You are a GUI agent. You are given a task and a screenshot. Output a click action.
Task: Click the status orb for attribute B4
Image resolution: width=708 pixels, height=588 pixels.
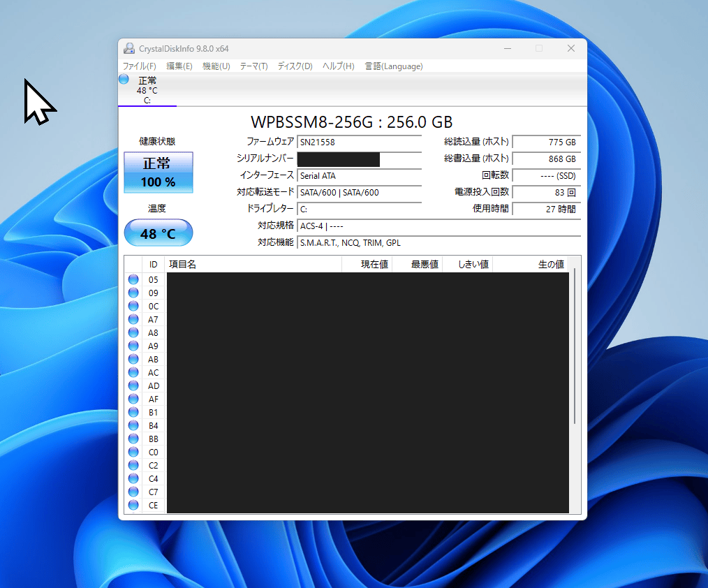133,425
